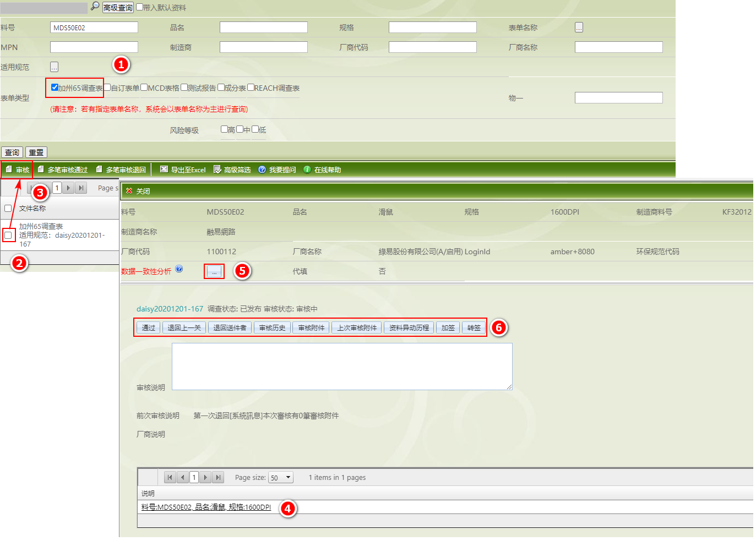
Task: Focus the 料号 field containing MDS50E02
Action: pyautogui.click(x=94, y=28)
